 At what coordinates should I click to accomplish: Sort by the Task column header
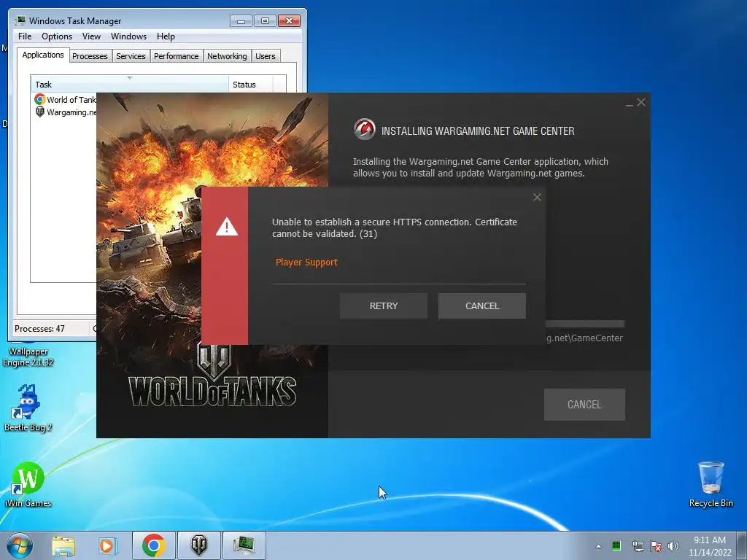129,85
